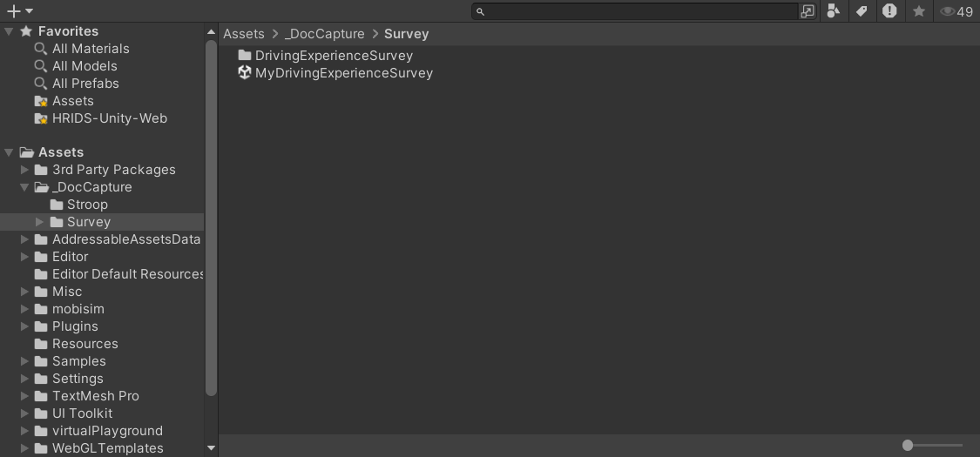
Task: Open the Create asset plus menu
Action: click(x=19, y=10)
